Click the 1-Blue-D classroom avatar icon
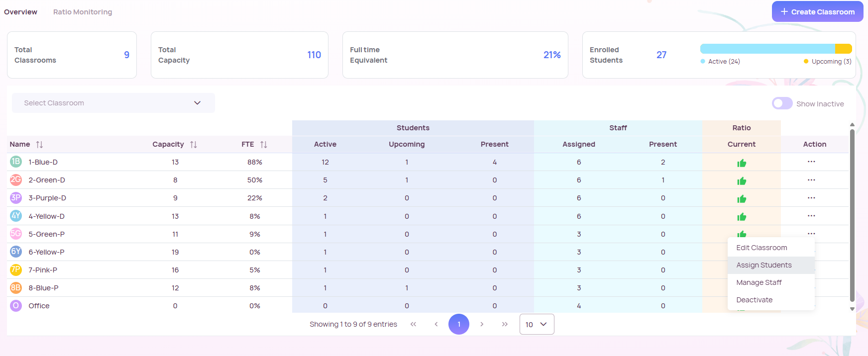Screen dimensions: 868x356 (x=16, y=162)
